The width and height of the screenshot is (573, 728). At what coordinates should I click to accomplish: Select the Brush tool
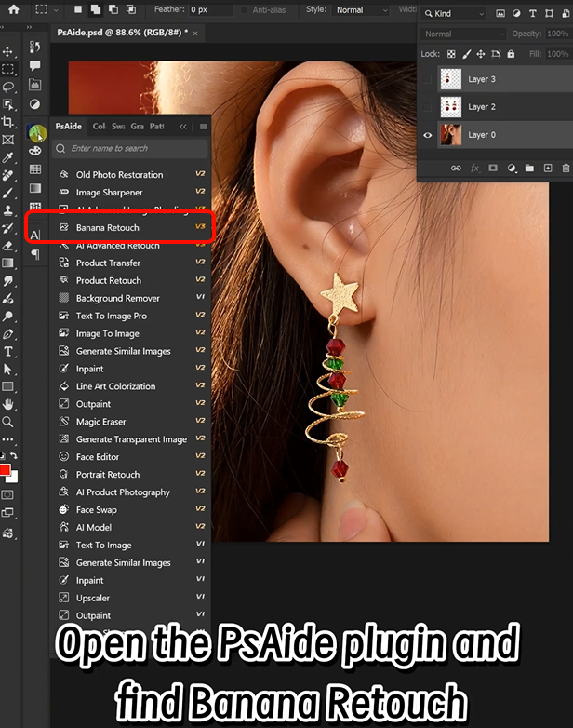pyautogui.click(x=7, y=193)
